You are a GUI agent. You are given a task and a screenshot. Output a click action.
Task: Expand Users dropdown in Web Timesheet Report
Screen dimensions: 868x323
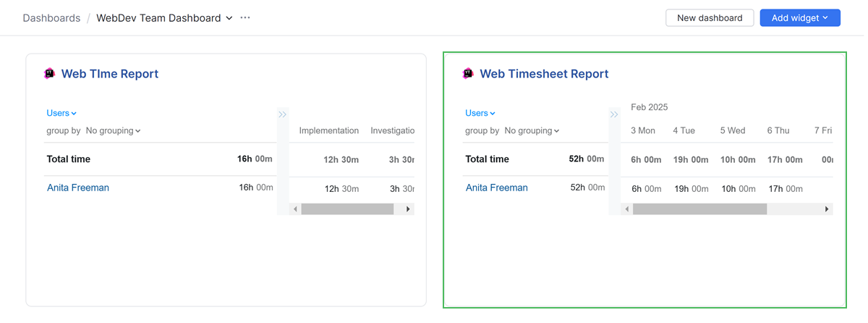[x=480, y=113]
